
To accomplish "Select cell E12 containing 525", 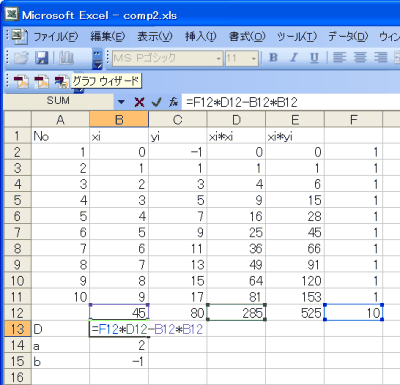I will 295,313.
